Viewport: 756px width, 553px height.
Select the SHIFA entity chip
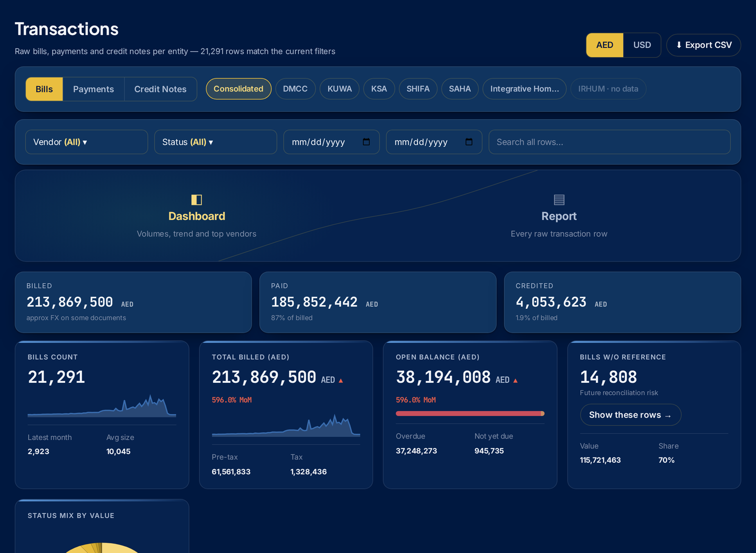418,89
